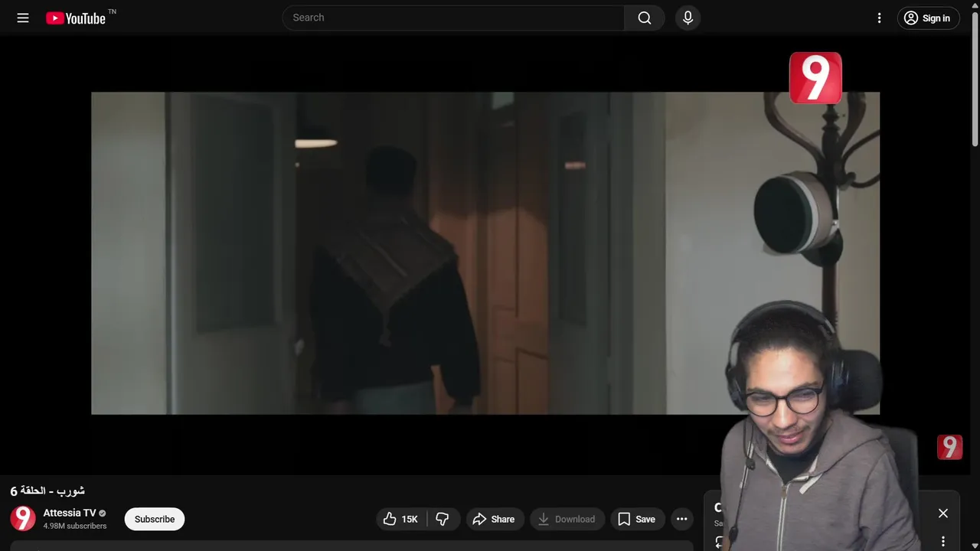980x551 pixels.
Task: Sign in to YouTube
Action: pyautogui.click(x=928, y=18)
